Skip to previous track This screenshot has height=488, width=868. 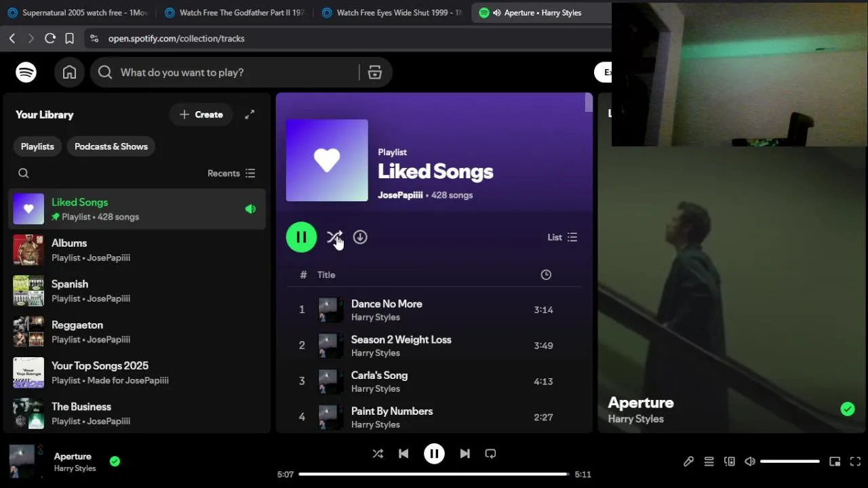[x=403, y=453]
